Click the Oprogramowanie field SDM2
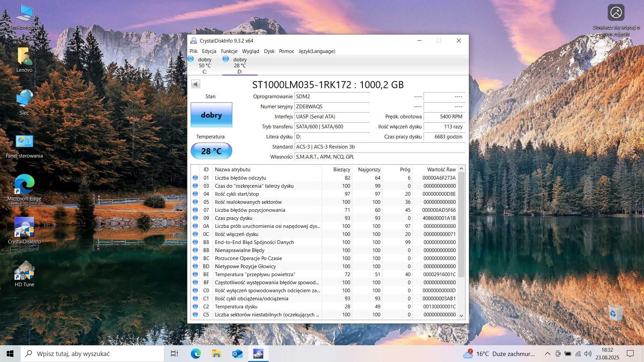Image resolution: width=644 pixels, height=362 pixels. (x=332, y=97)
